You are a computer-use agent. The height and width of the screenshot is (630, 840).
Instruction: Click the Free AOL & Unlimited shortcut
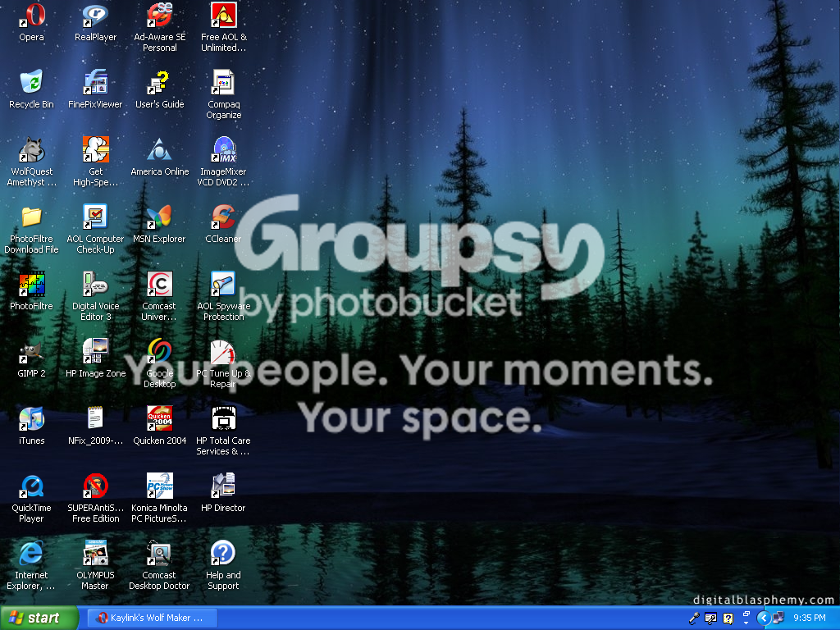[223, 16]
